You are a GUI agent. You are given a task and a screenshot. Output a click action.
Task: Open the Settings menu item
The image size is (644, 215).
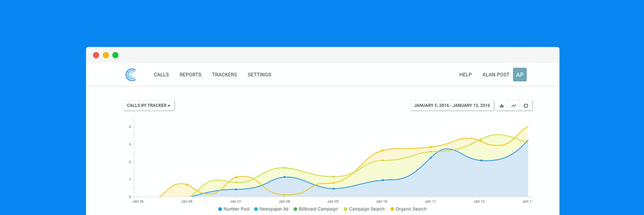pos(259,75)
